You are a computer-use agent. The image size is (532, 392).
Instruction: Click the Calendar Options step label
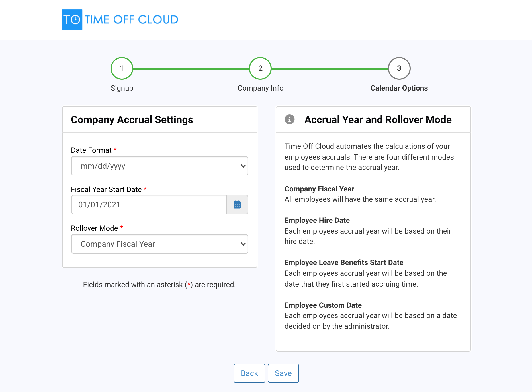click(399, 88)
